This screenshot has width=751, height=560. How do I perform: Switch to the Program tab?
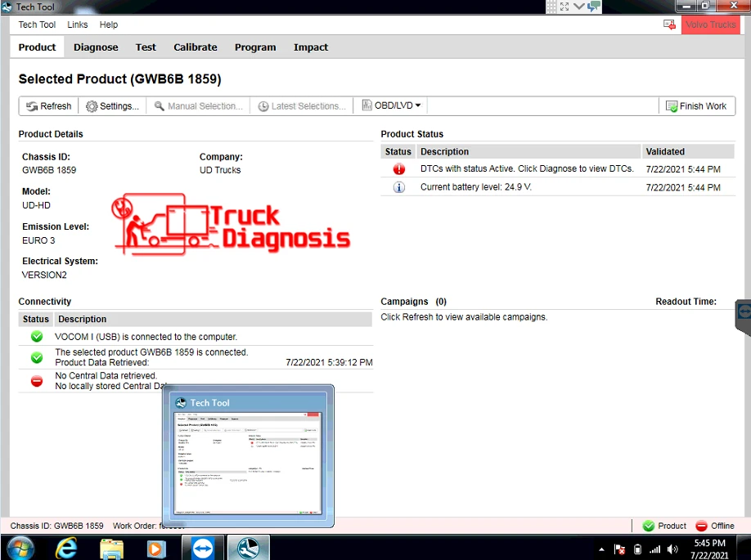click(x=255, y=47)
